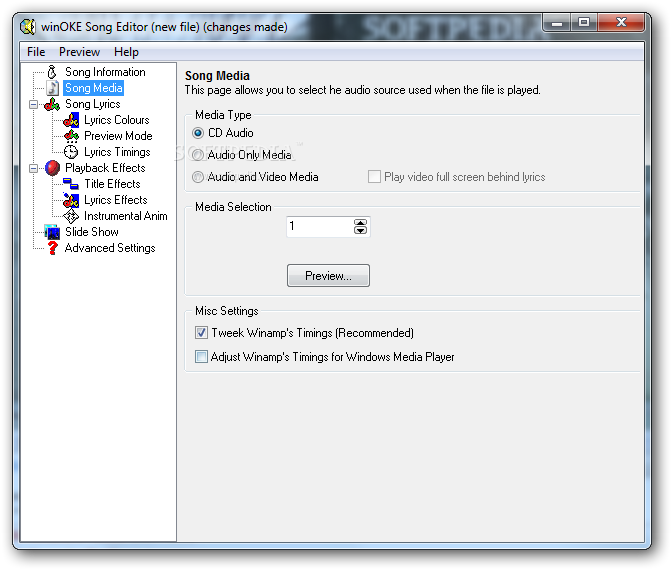Open Lyrics Timings page
Viewport: 672px width, 570px height.
pos(117,152)
